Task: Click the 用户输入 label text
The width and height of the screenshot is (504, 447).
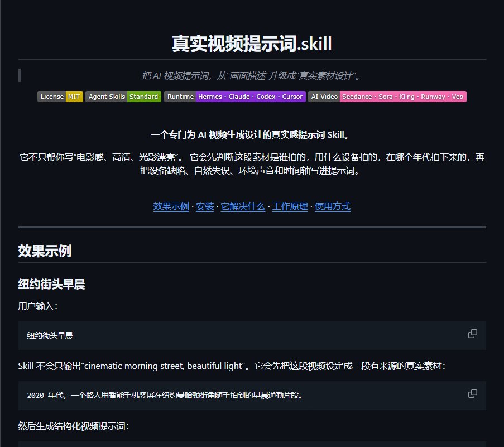Action: coord(38,306)
